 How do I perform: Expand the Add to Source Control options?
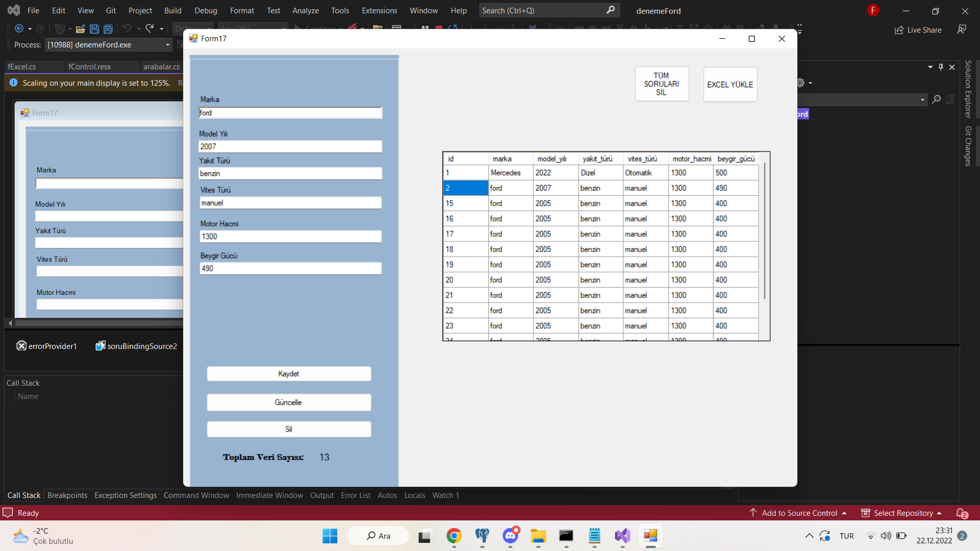pyautogui.click(x=845, y=513)
